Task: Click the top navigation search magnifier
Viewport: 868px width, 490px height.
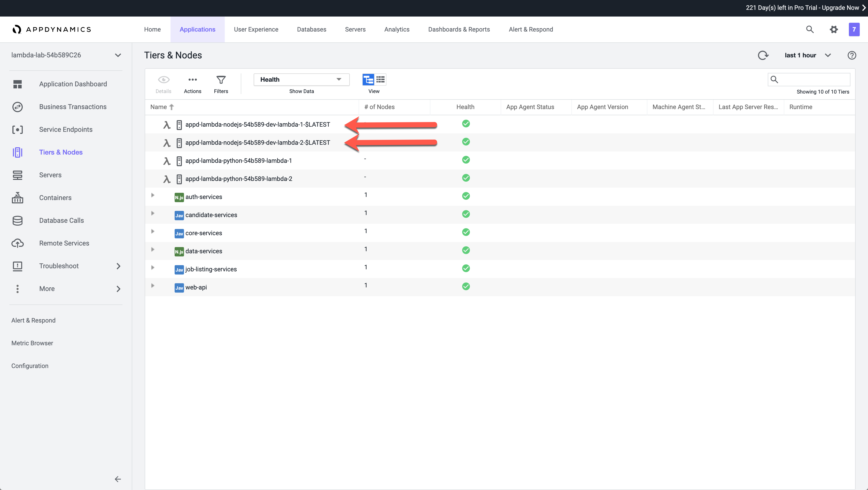Action: point(810,29)
